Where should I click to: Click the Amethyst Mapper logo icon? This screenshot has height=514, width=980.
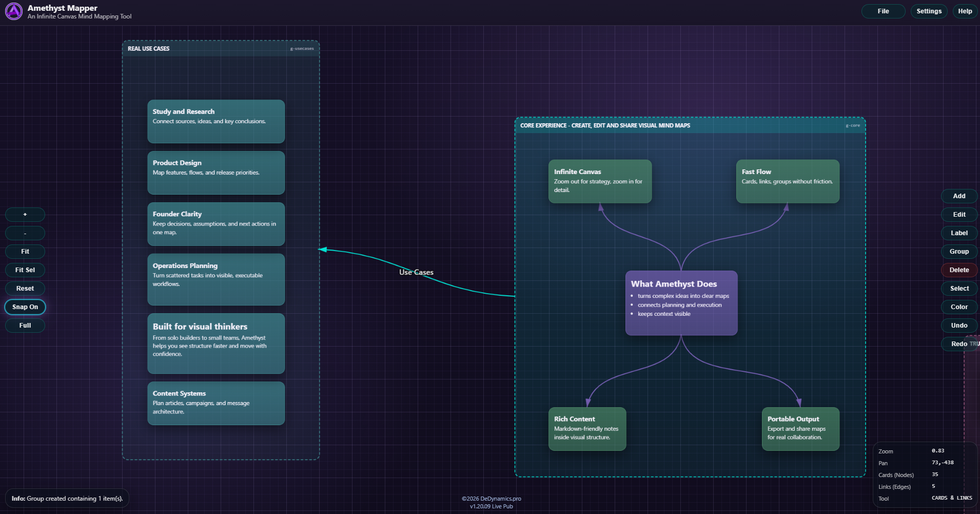click(x=14, y=11)
